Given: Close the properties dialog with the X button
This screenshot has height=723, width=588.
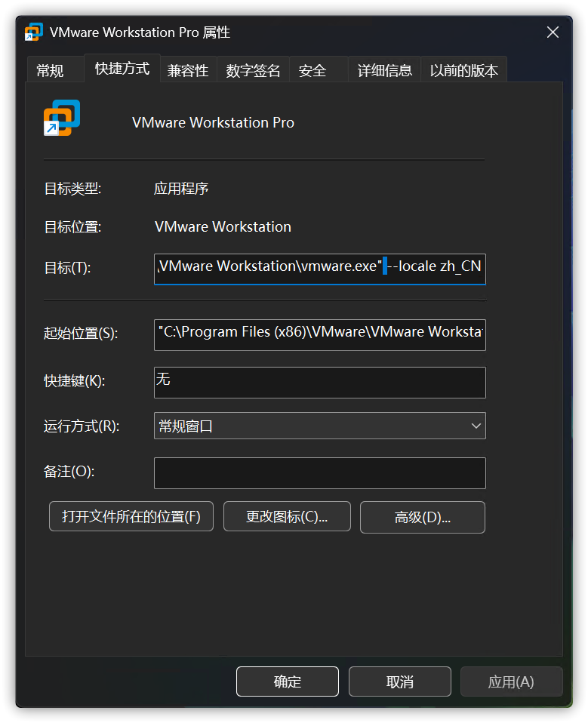Looking at the screenshot, I should [553, 32].
